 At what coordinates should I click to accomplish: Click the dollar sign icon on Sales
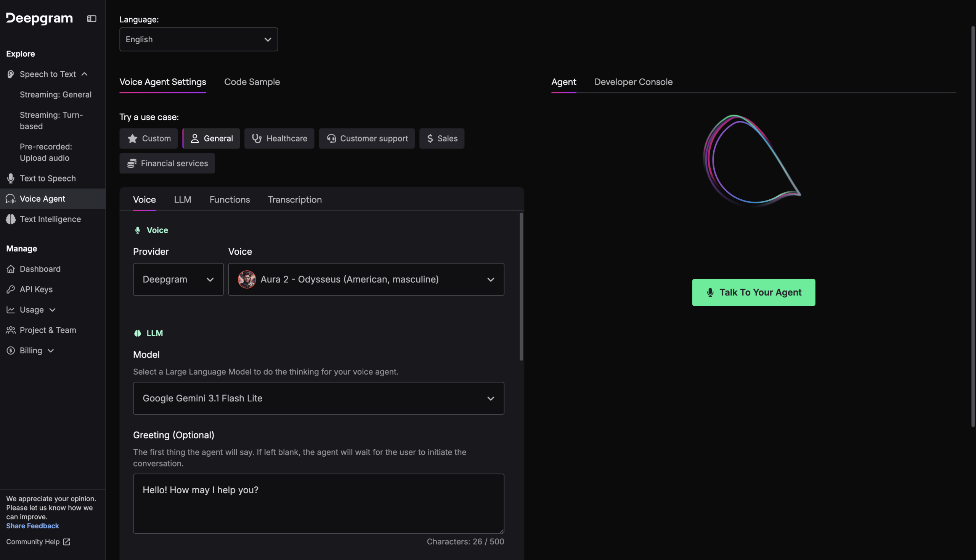click(x=430, y=138)
